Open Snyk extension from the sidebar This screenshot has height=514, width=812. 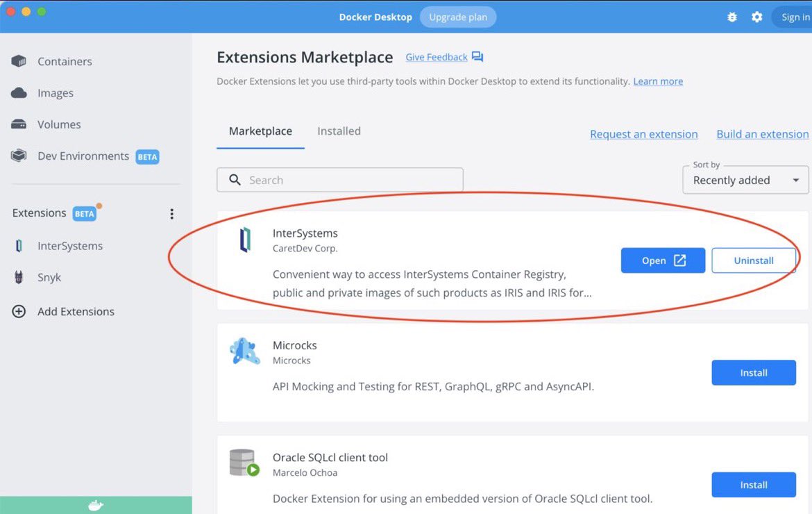[x=49, y=278]
